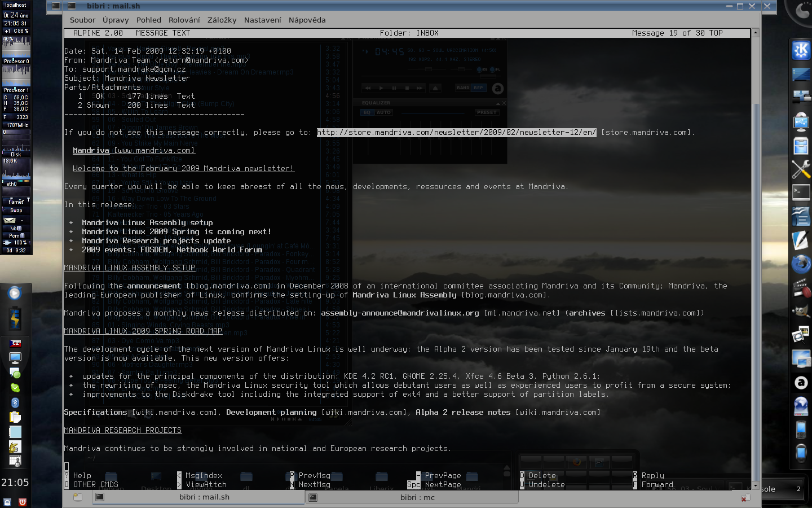Launch the system settings tools icon
The image size is (812, 508).
801,169
